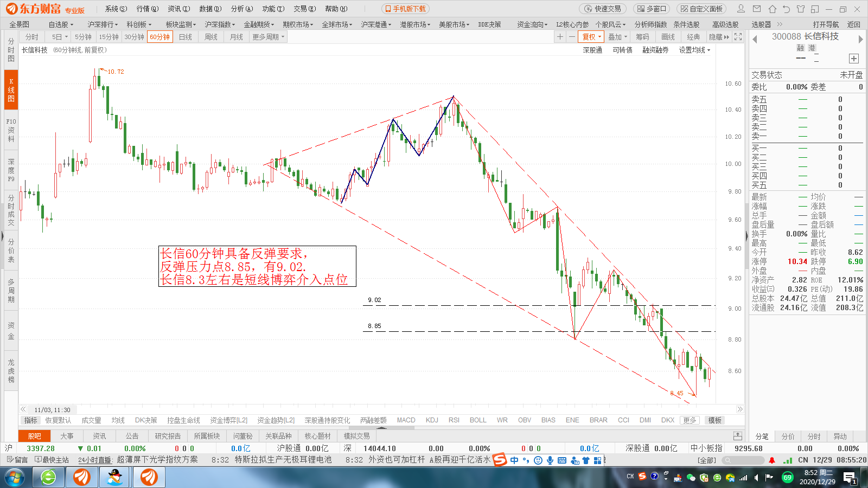Toggle fullscreen chart icon
The height and width of the screenshot is (488, 868).
[738, 36]
